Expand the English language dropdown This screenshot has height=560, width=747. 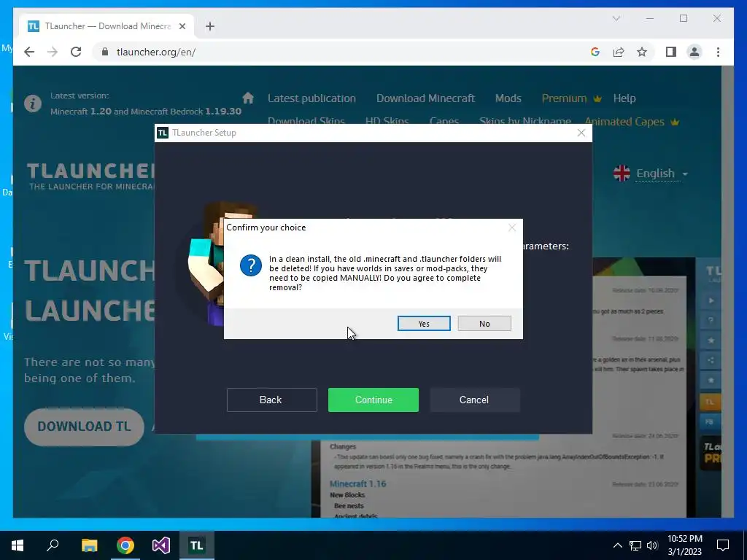pos(662,174)
